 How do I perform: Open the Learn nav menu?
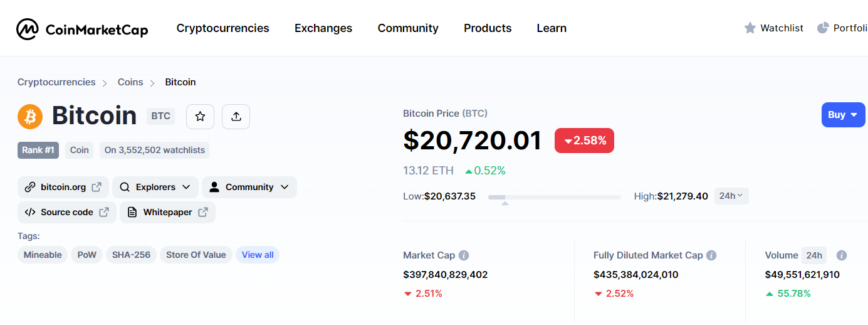pos(552,28)
